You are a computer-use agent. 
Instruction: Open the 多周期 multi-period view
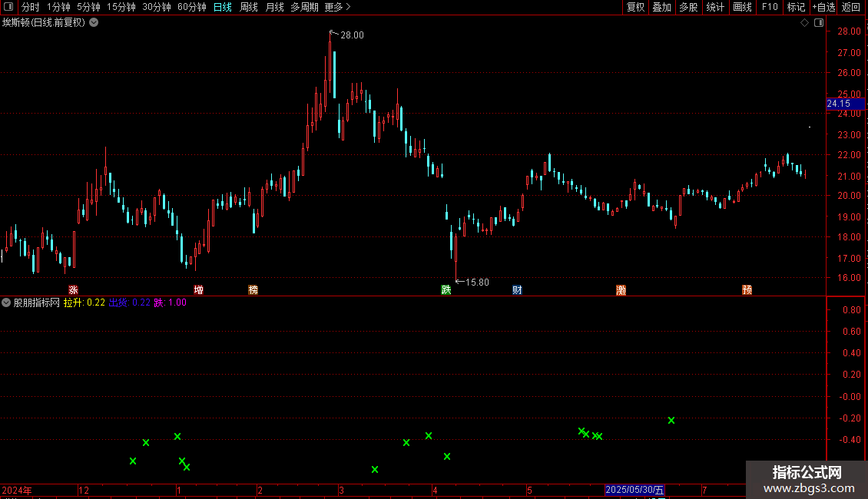tap(304, 7)
